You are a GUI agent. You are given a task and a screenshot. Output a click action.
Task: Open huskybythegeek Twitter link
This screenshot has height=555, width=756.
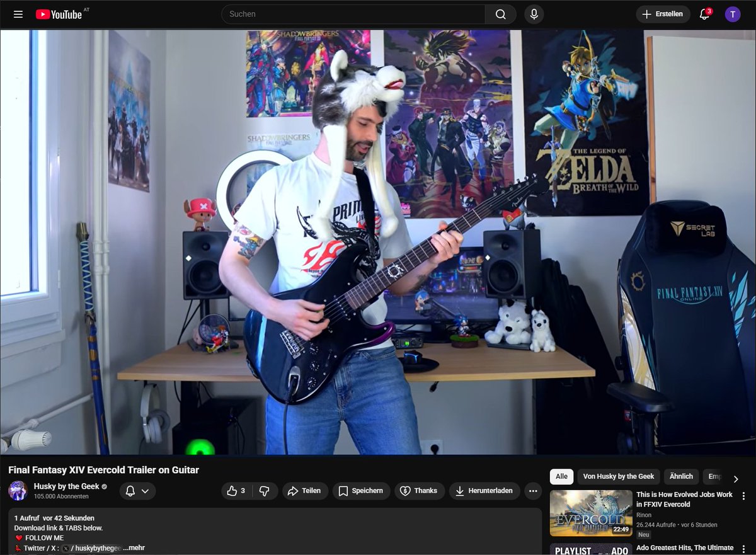92,548
